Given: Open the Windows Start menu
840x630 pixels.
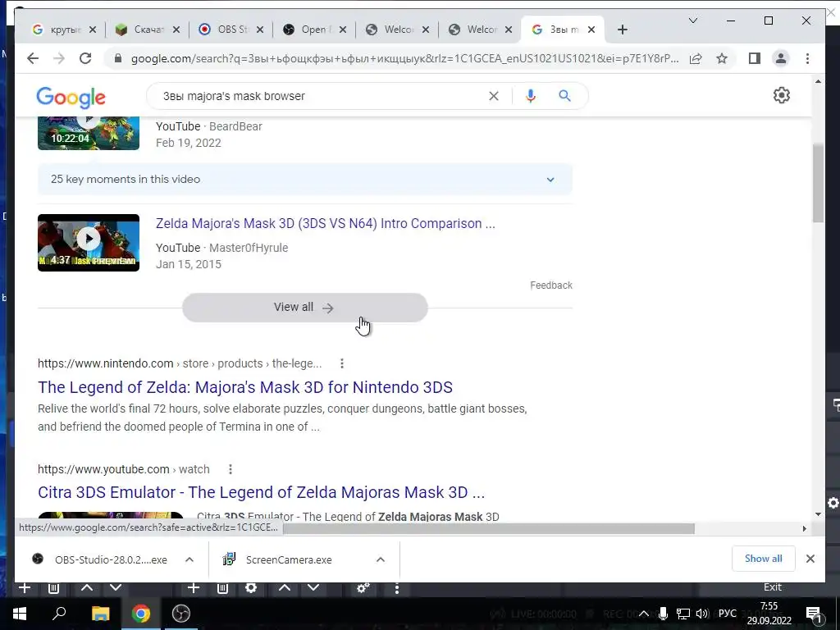Looking at the screenshot, I should (x=19, y=614).
